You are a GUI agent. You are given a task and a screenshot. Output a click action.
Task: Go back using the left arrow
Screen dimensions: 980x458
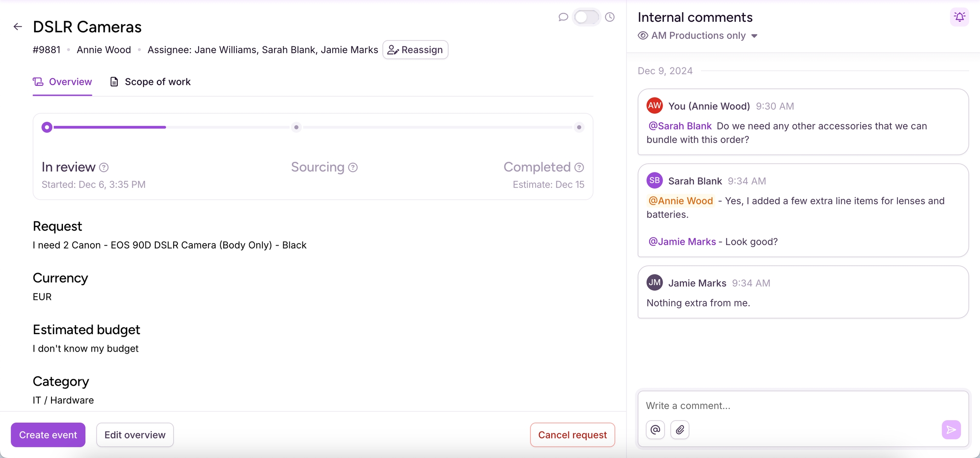[17, 27]
